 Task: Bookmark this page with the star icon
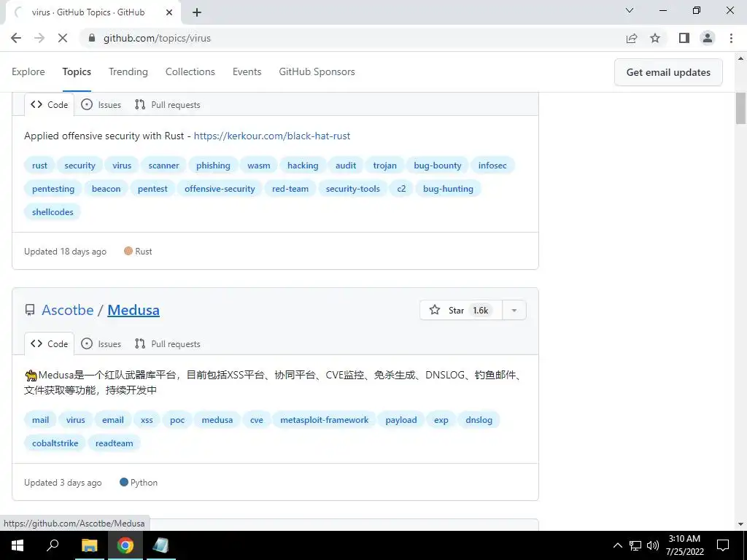click(x=656, y=38)
